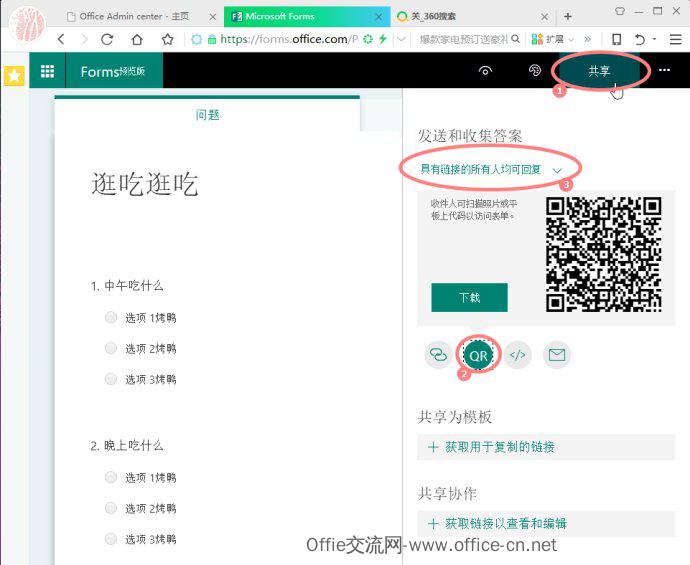
Task: Select option 2 for dinner question
Action: (110, 508)
